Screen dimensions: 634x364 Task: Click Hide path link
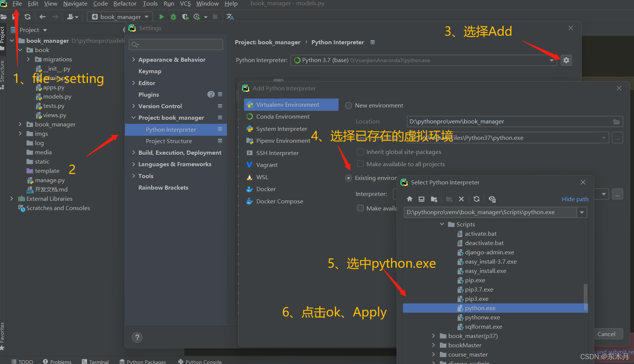point(575,199)
